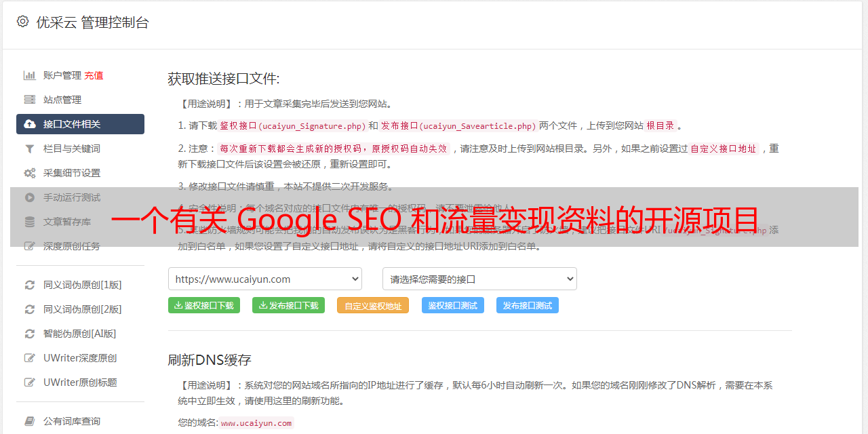Click the database icon for 文章暂存库
Screen dimensions: 868x434
point(30,222)
